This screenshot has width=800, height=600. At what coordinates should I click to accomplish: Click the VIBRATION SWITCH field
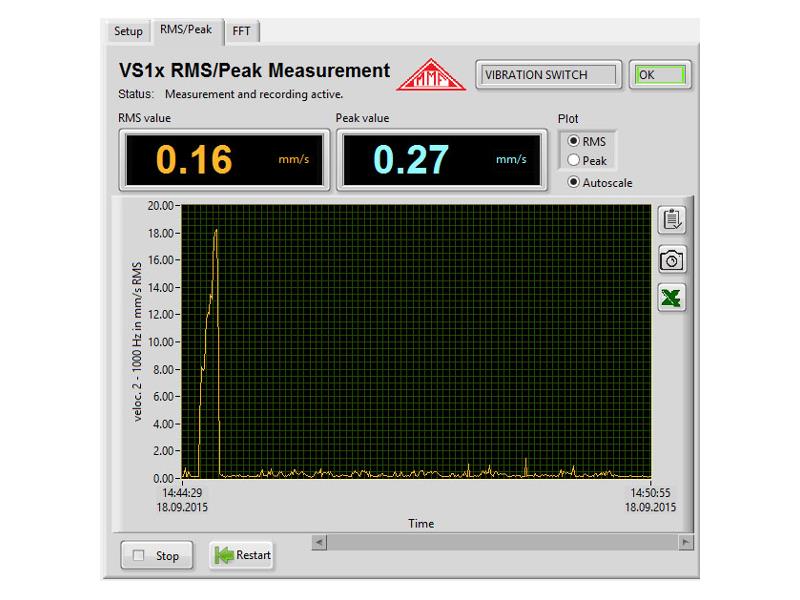coord(548,75)
